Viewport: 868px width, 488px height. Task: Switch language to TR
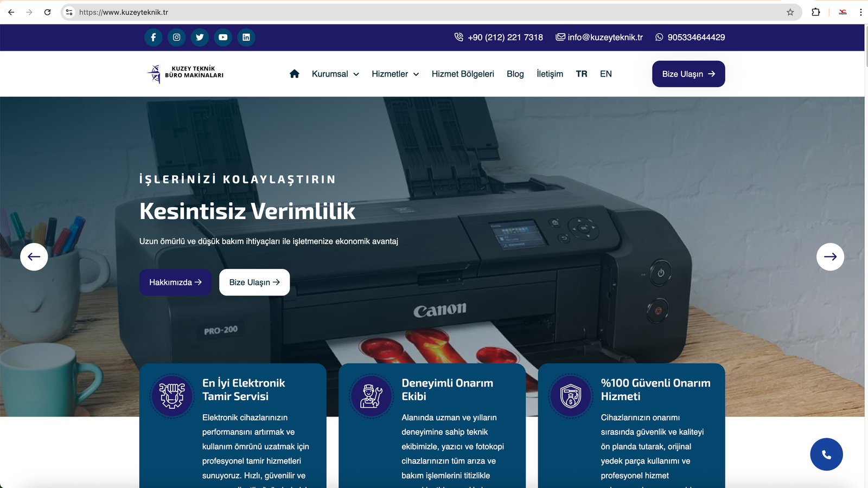[582, 74]
